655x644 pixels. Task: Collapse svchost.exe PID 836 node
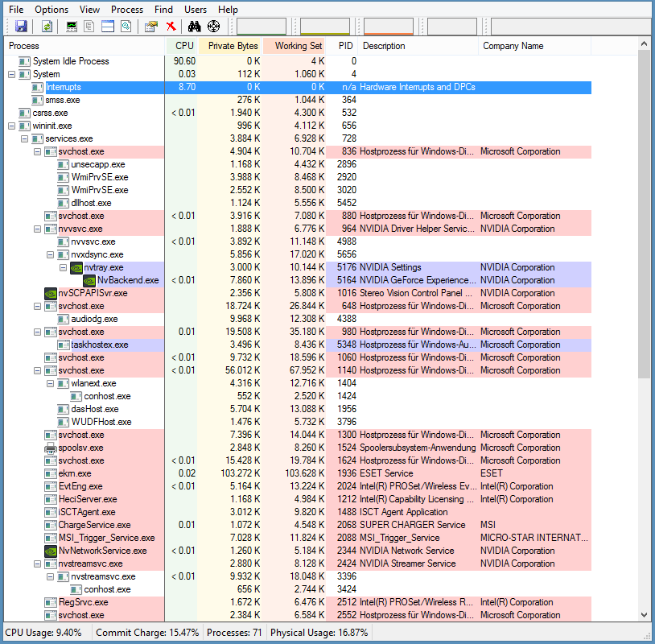(x=38, y=151)
